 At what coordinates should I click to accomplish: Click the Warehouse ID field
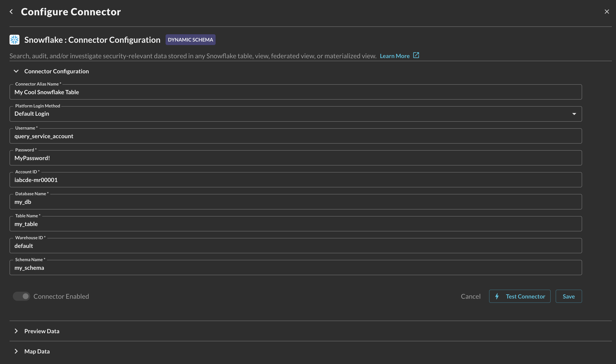point(295,246)
